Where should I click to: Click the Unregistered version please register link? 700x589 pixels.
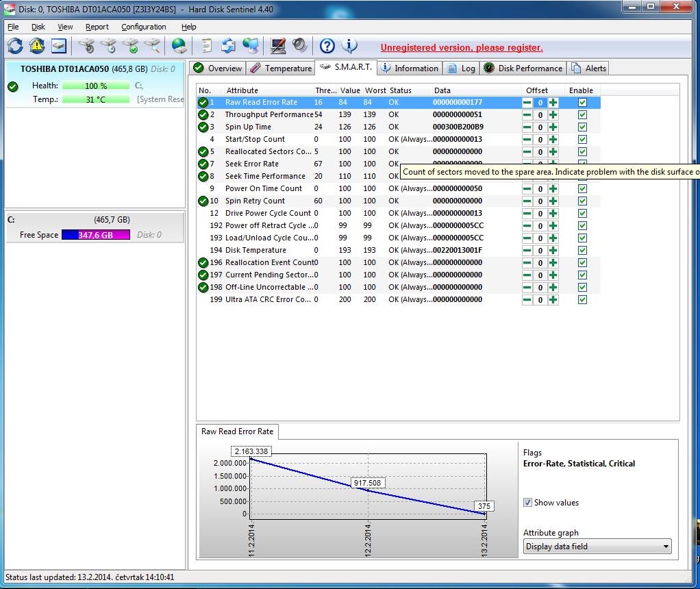462,47
